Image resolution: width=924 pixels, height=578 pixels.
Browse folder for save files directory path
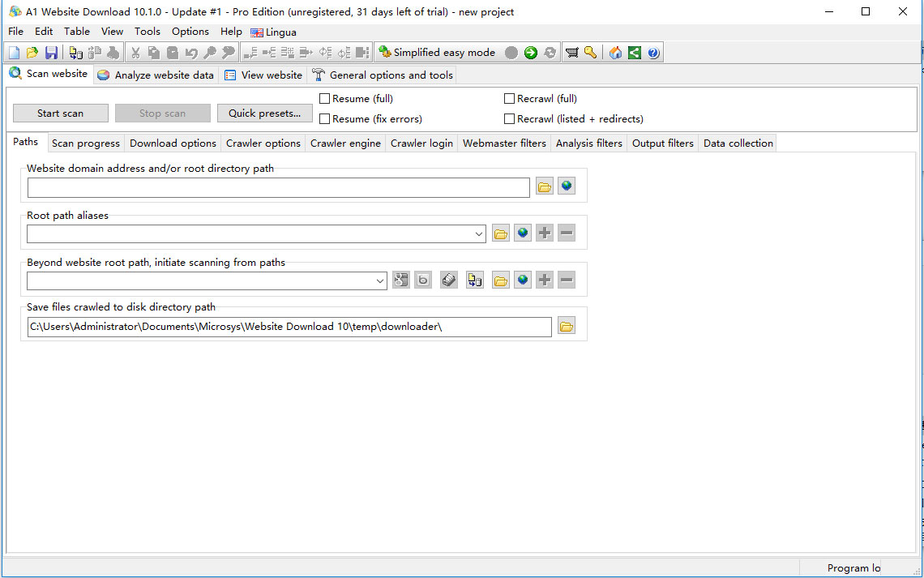[x=566, y=327]
